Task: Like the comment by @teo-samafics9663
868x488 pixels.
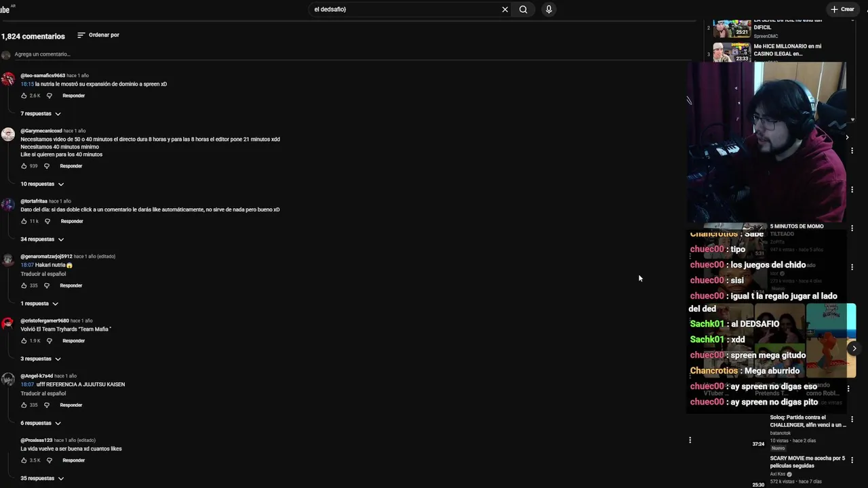Action: pyautogui.click(x=24, y=96)
